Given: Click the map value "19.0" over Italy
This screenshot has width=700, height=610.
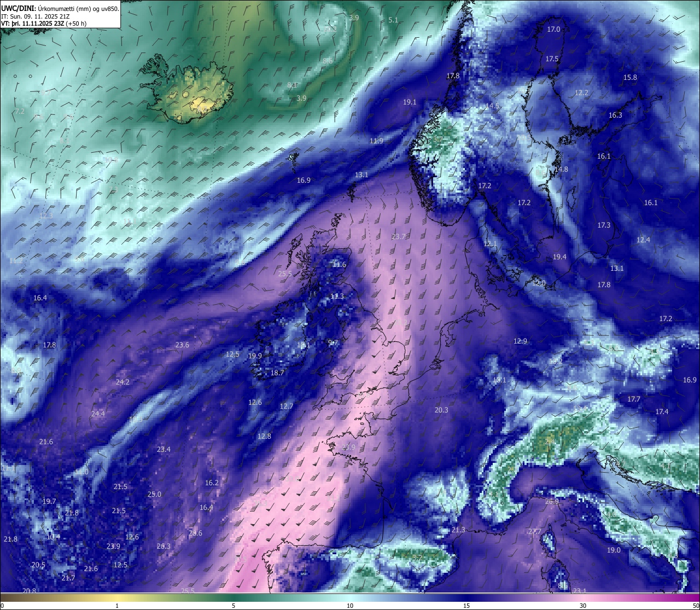Looking at the screenshot, I should tap(614, 550).
